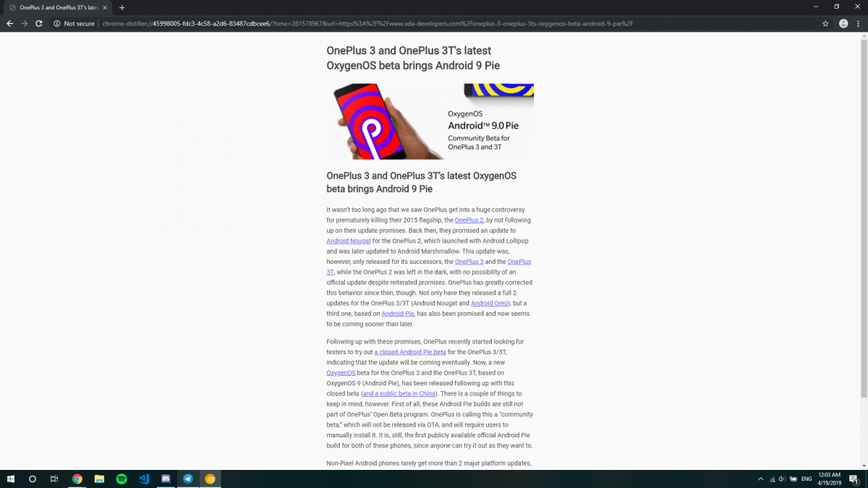Open Visual Studio Code from the taskbar
This screenshot has height=488, width=868.
[x=143, y=479]
